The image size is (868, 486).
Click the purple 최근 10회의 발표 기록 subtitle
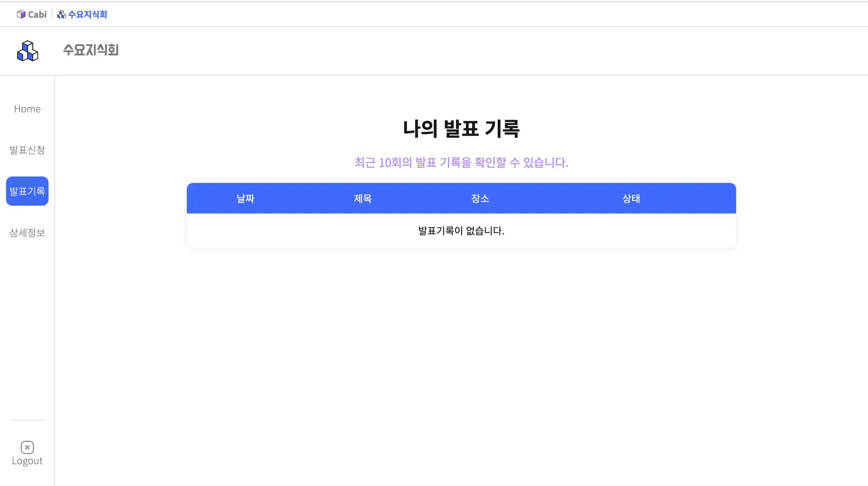click(x=461, y=162)
